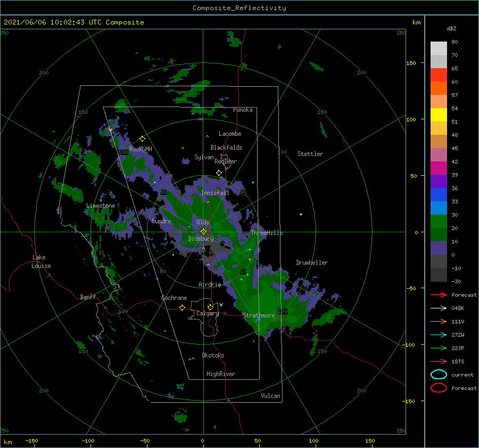Click the yellow km unit label at top right
This screenshot has height=448, width=479.
[417, 22]
